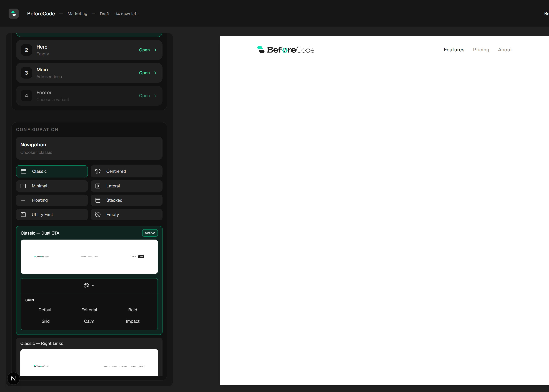The height and width of the screenshot is (392, 549).
Task: Select the Utility First navigation type
Action: 52,215
